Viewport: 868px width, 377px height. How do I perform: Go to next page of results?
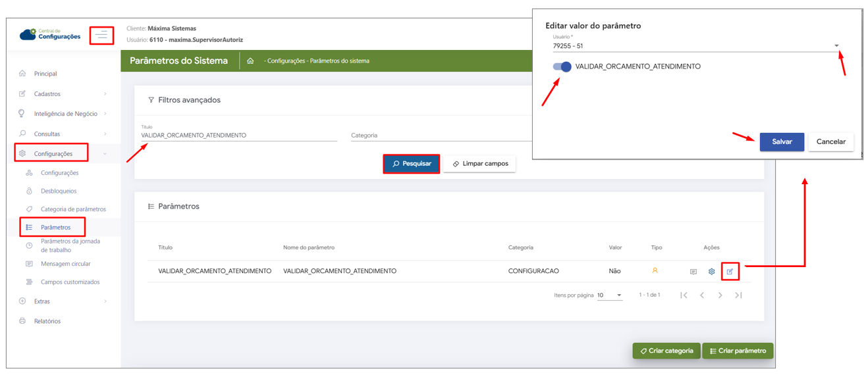pyautogui.click(x=720, y=295)
